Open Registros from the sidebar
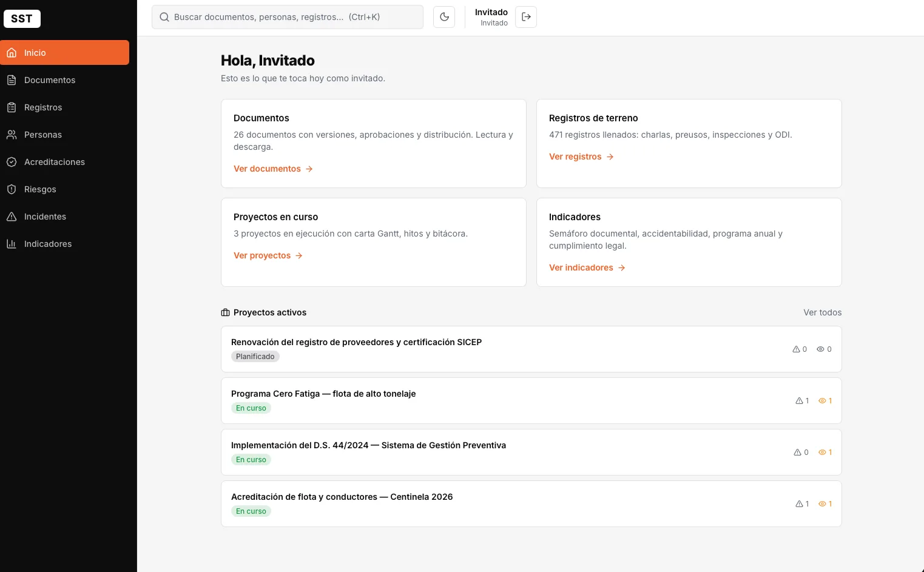 (65, 107)
